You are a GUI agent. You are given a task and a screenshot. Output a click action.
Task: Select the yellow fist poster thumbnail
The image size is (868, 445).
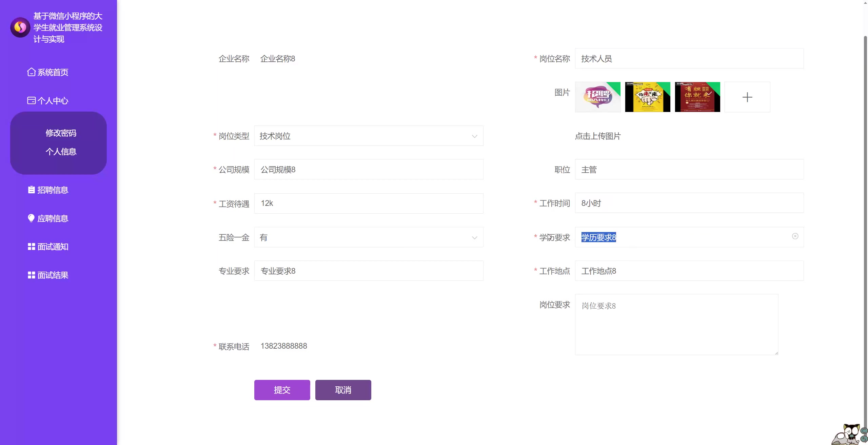(x=647, y=97)
